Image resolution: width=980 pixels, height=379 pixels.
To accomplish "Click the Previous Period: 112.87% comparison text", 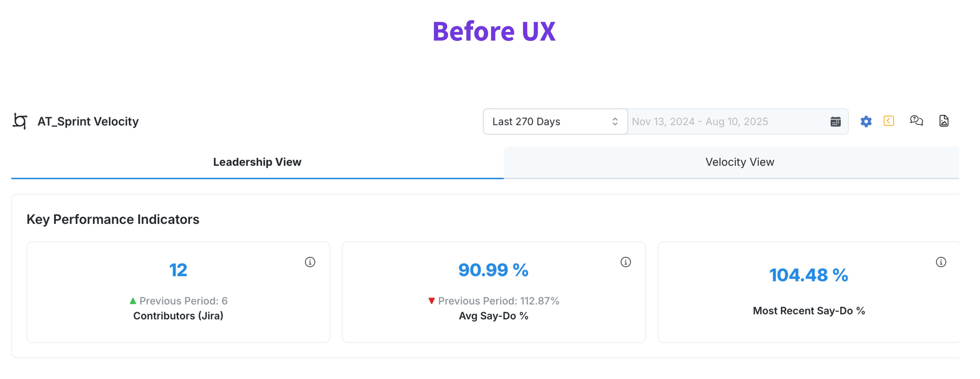I will point(498,301).
